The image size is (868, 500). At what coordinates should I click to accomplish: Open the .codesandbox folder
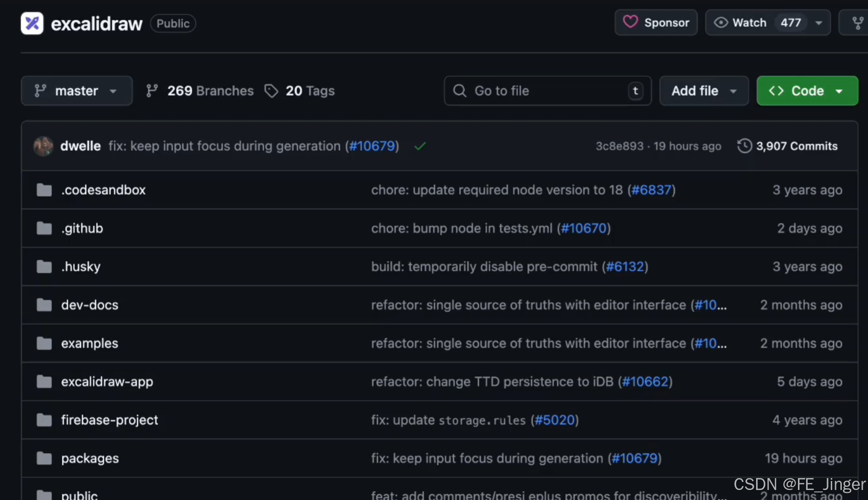(x=103, y=190)
